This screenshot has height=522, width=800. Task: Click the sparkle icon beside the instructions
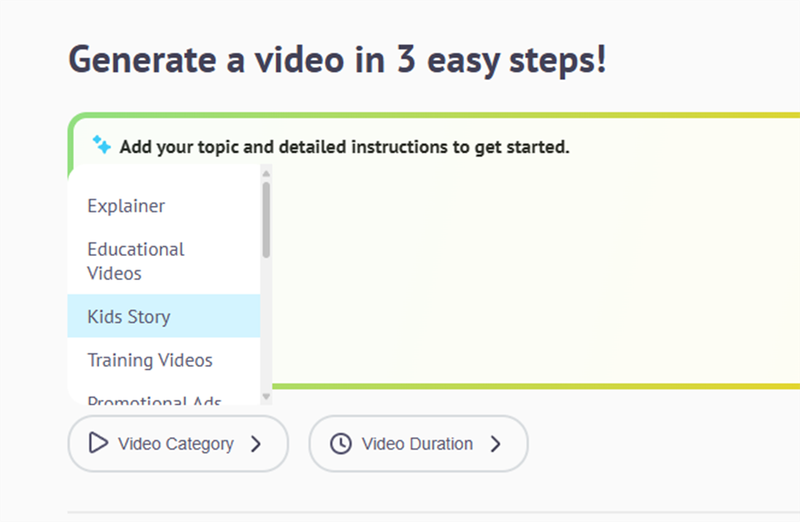(x=101, y=145)
